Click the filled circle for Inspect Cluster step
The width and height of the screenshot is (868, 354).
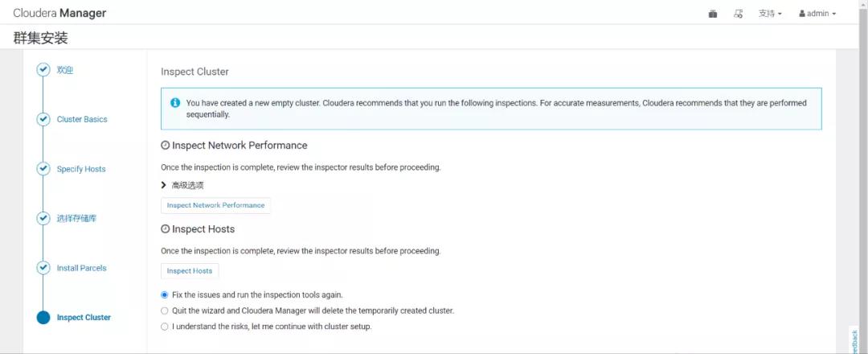(43, 318)
